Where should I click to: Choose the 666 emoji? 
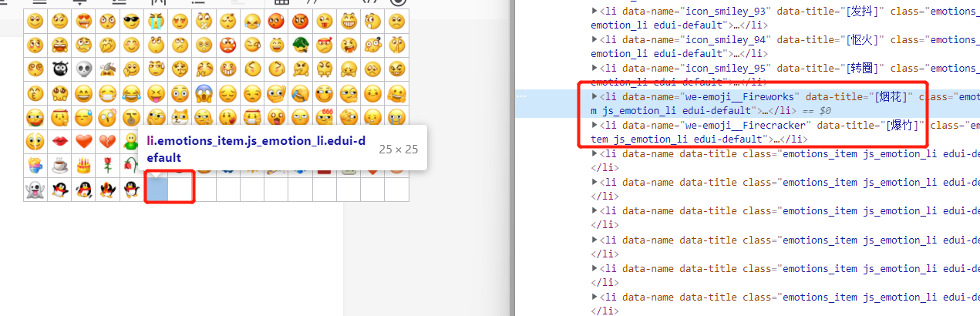[325, 117]
